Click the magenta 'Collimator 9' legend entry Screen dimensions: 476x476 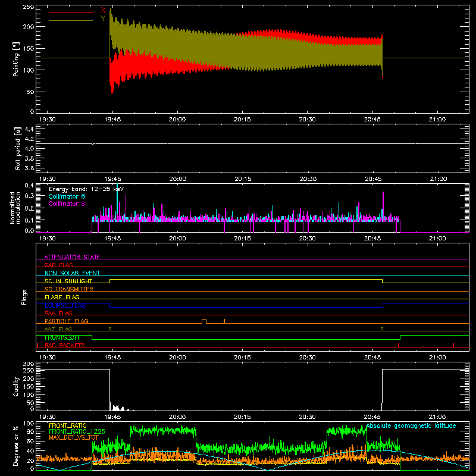(x=67, y=203)
